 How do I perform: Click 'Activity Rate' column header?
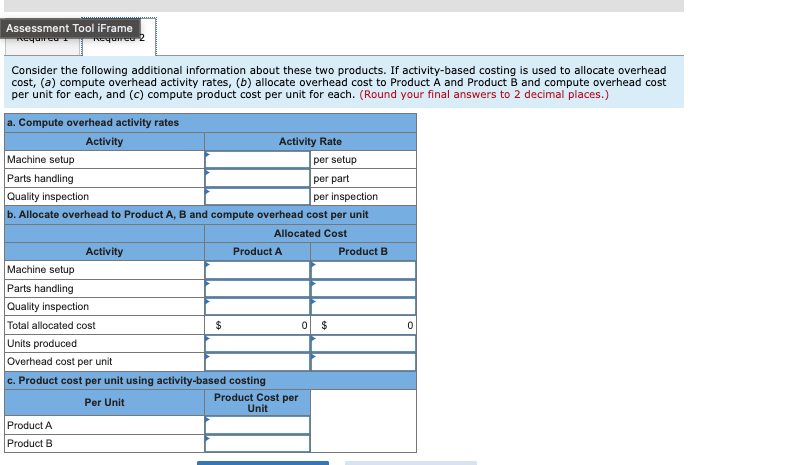pyautogui.click(x=310, y=141)
